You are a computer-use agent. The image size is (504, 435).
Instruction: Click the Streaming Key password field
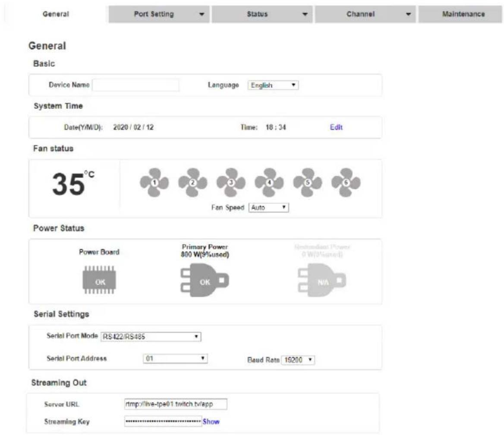click(163, 422)
